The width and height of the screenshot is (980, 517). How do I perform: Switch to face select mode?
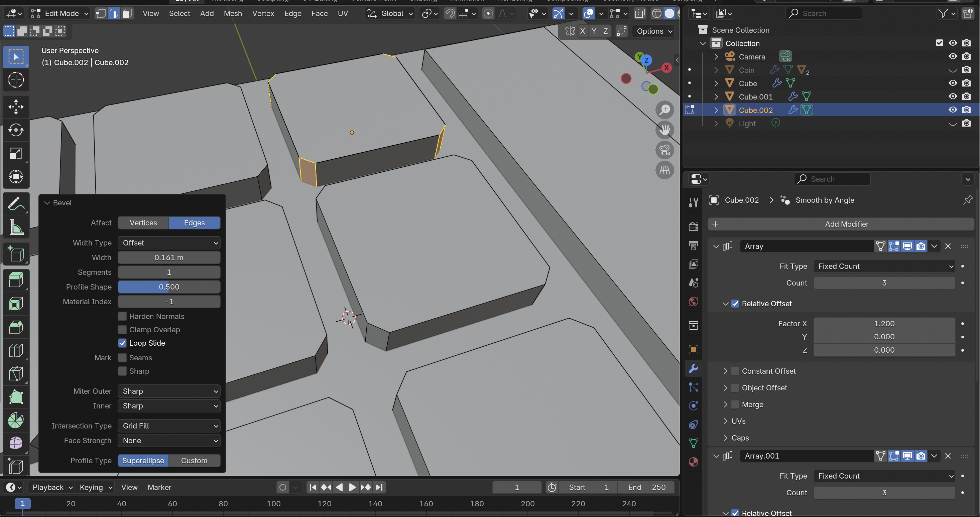click(127, 14)
